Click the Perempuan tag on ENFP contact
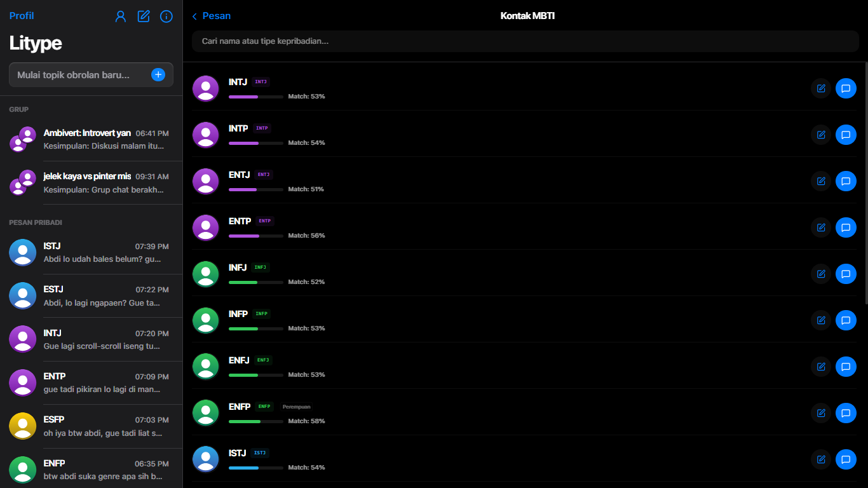Viewport: 868px width, 488px height. click(296, 407)
